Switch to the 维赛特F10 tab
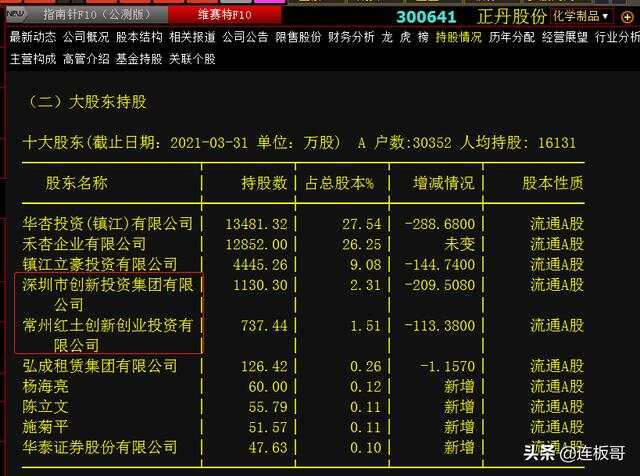Viewport: 640px width, 476px height. (x=224, y=15)
